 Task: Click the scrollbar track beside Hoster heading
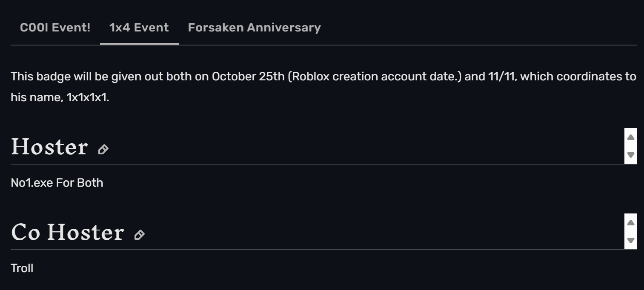(631, 146)
